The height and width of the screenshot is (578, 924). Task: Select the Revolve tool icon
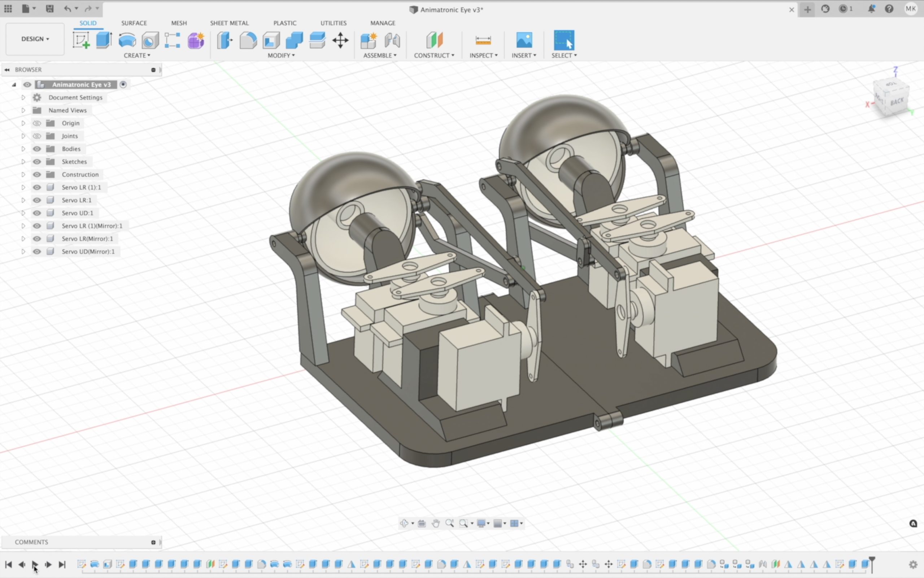coord(127,40)
